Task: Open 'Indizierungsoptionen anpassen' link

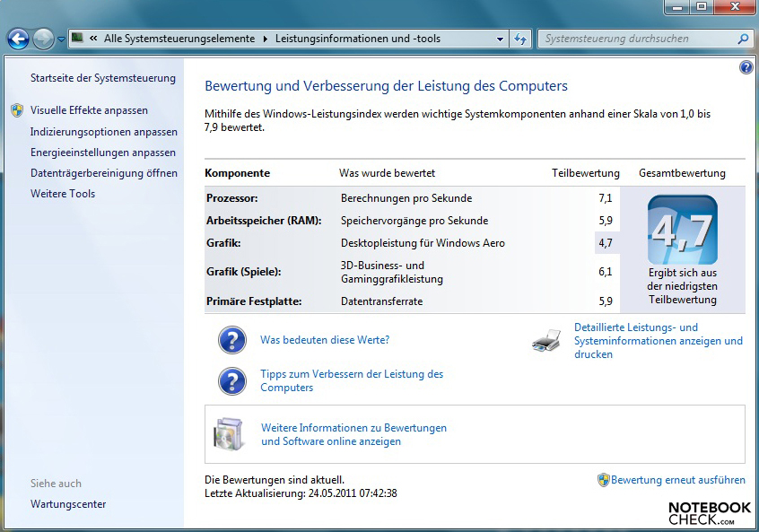Action: [x=103, y=132]
